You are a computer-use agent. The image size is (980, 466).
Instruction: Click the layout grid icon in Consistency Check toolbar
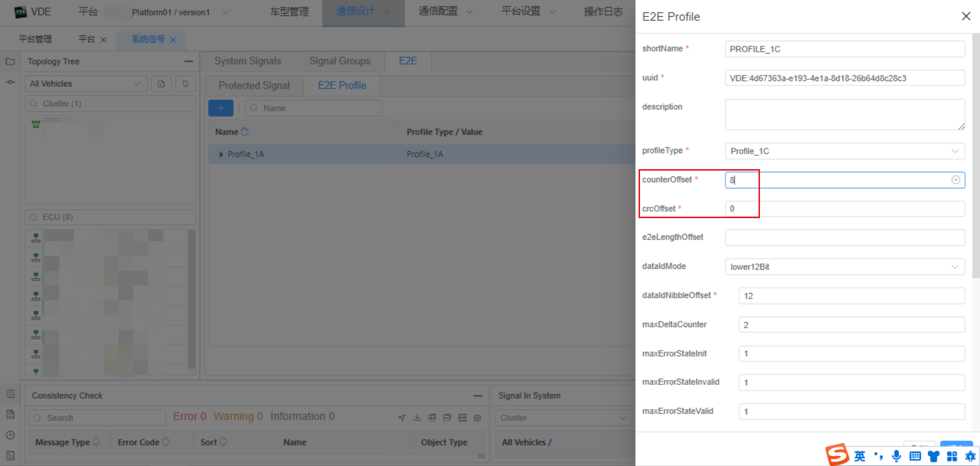(x=462, y=418)
